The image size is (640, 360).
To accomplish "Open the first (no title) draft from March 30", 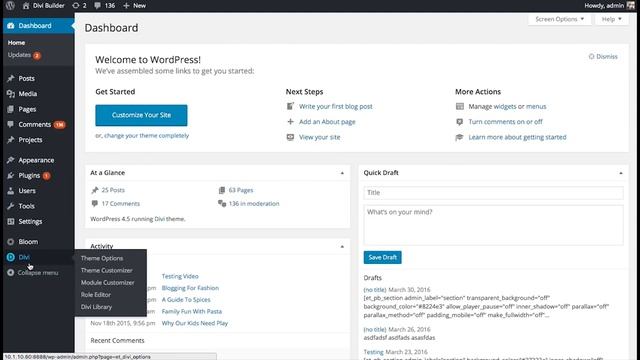I will 375,290.
